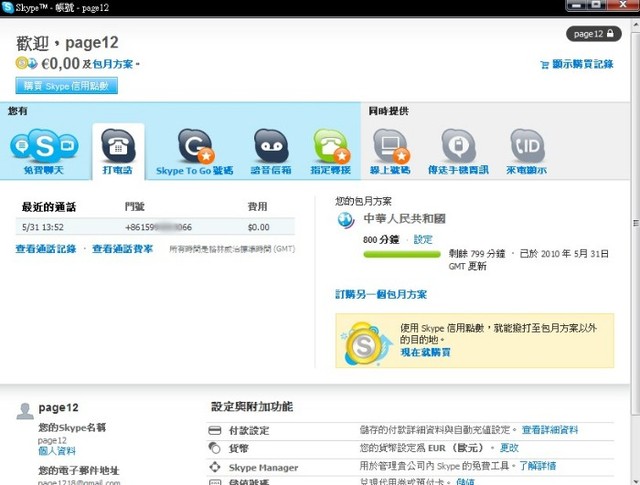Open the voicemail (語音信箱) icon
This screenshot has height=485, width=640.
pyautogui.click(x=271, y=146)
